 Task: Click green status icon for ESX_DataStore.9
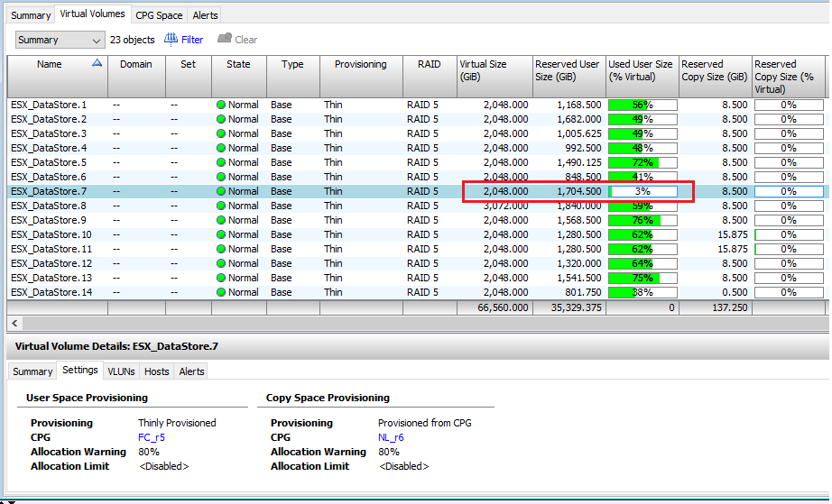221,221
